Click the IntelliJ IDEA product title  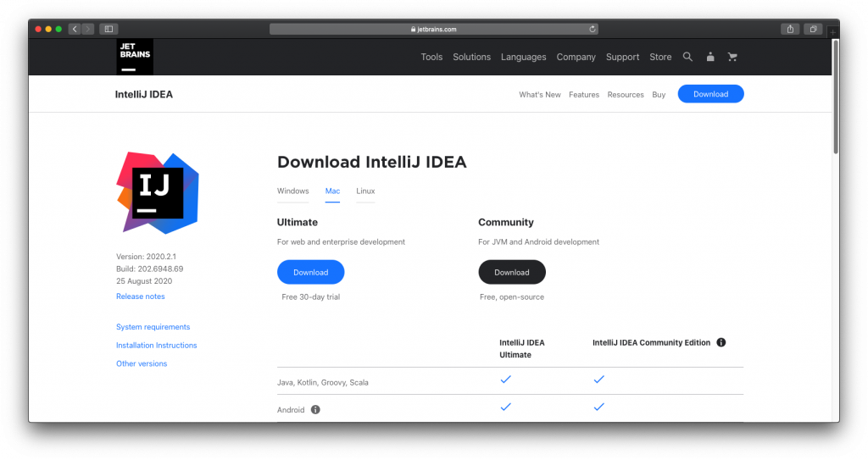(144, 95)
